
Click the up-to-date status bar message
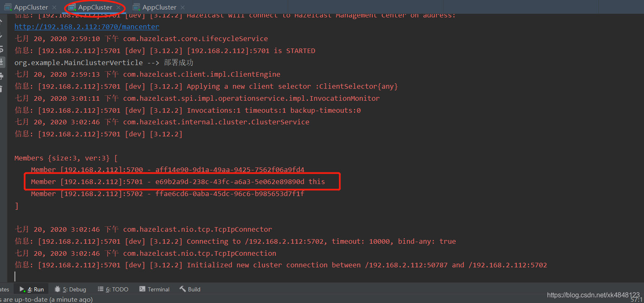pyautogui.click(x=46, y=299)
